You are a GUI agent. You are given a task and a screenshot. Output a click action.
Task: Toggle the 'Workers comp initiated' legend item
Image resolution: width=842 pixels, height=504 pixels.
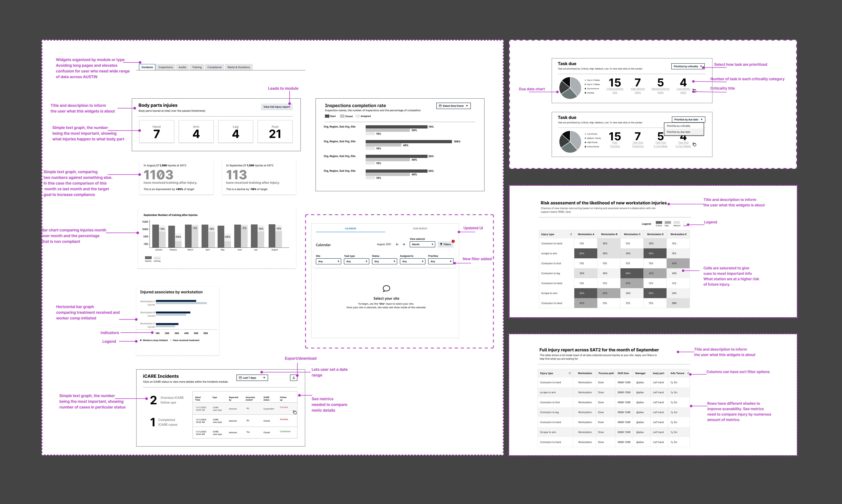click(x=155, y=340)
